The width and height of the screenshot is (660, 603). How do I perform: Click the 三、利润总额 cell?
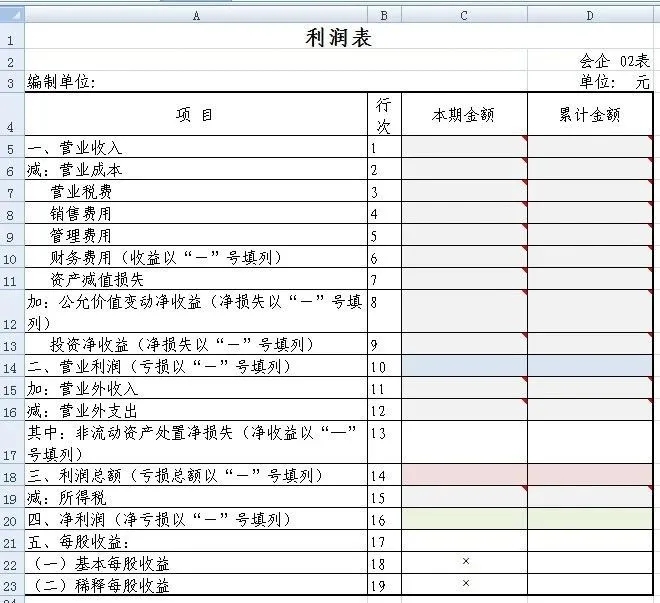point(196,475)
